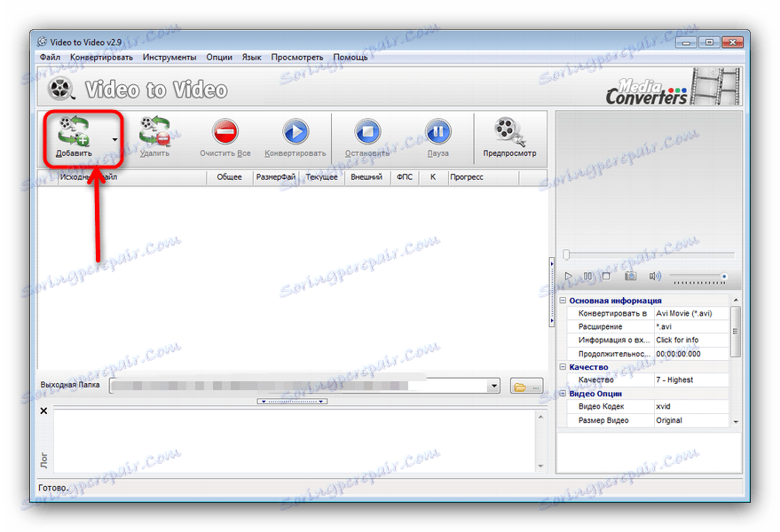The width and height of the screenshot is (780, 532).
Task: Click the title bar application icon
Action: (x=43, y=42)
